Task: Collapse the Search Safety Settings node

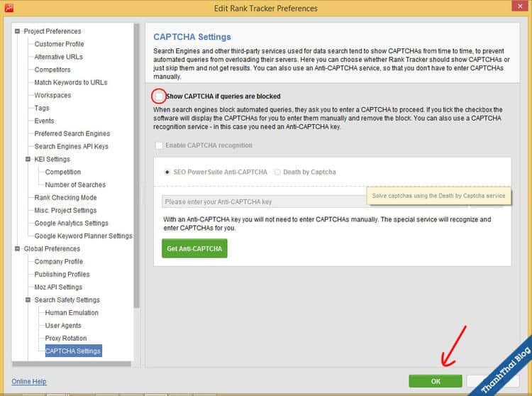Action: (x=28, y=299)
